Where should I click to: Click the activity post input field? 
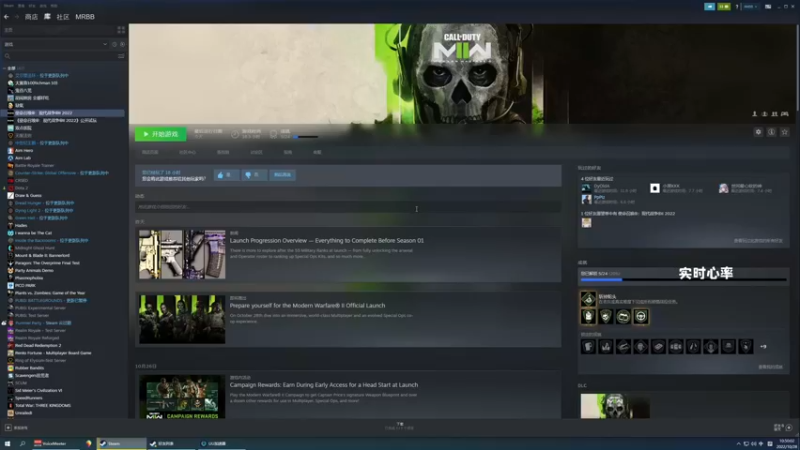pos(348,207)
